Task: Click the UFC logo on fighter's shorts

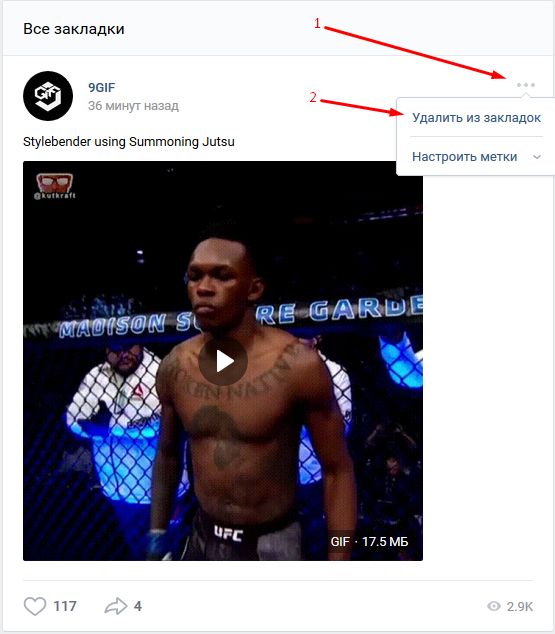Action: [228, 534]
